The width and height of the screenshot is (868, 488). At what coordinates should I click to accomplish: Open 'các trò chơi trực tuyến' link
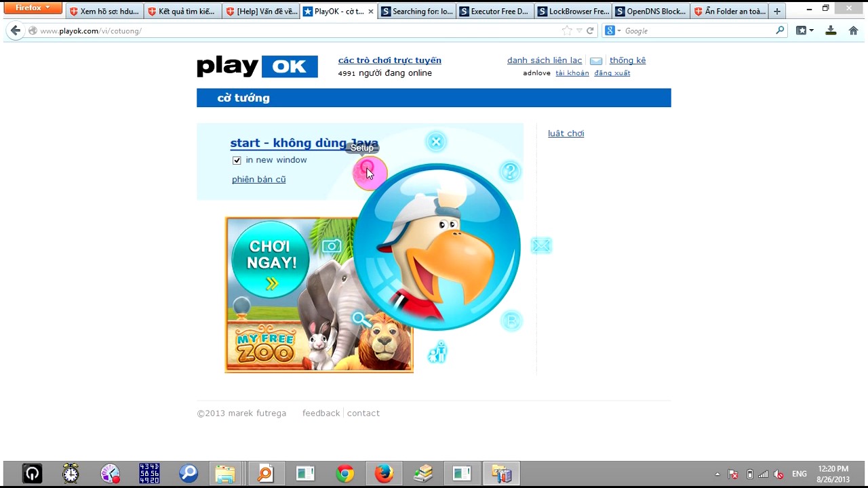pyautogui.click(x=389, y=60)
